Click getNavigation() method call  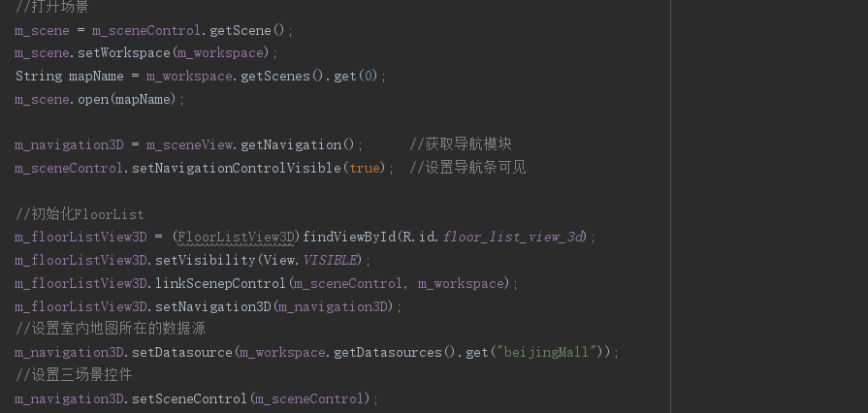[298, 145]
